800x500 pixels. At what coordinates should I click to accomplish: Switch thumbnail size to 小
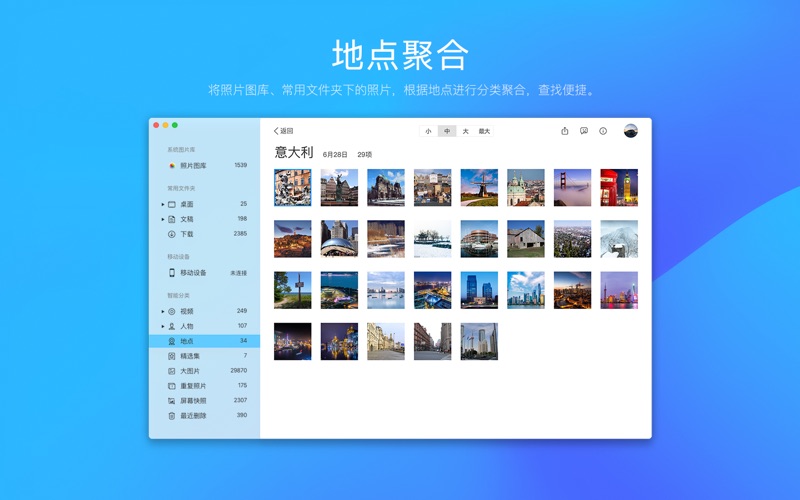click(429, 131)
